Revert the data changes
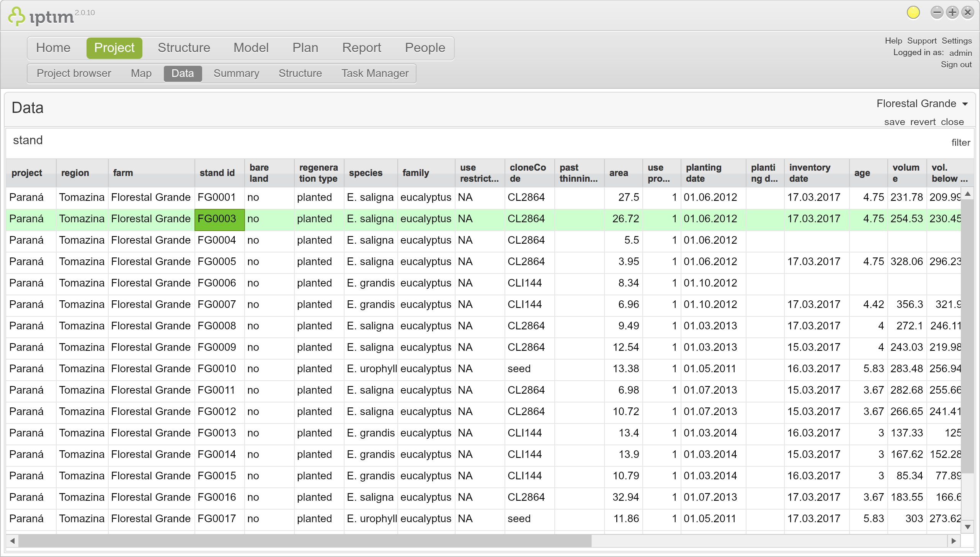 point(923,122)
